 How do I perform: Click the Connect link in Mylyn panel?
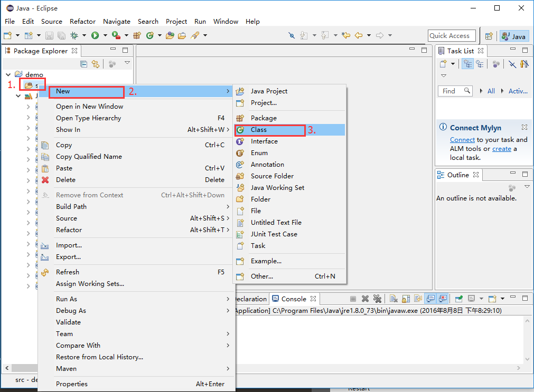462,140
